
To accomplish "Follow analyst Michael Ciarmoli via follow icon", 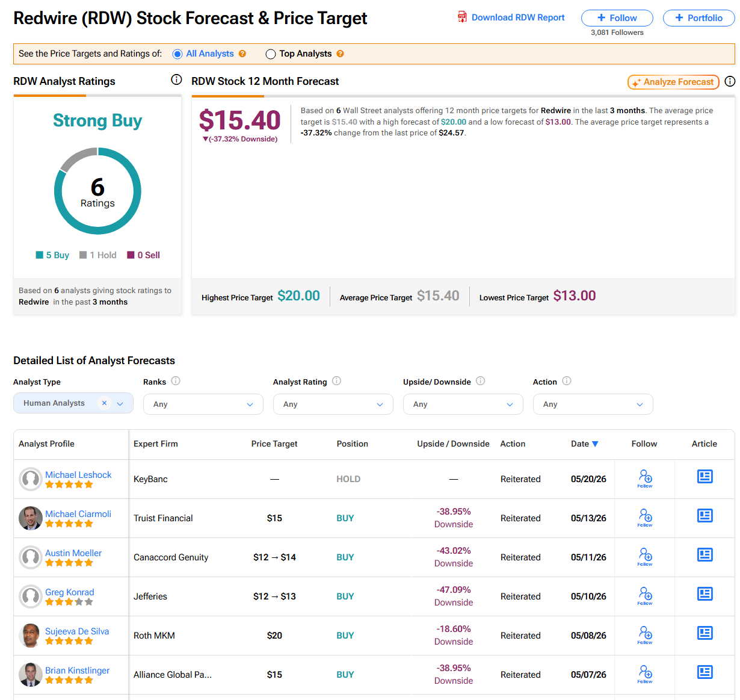I will [x=645, y=518].
